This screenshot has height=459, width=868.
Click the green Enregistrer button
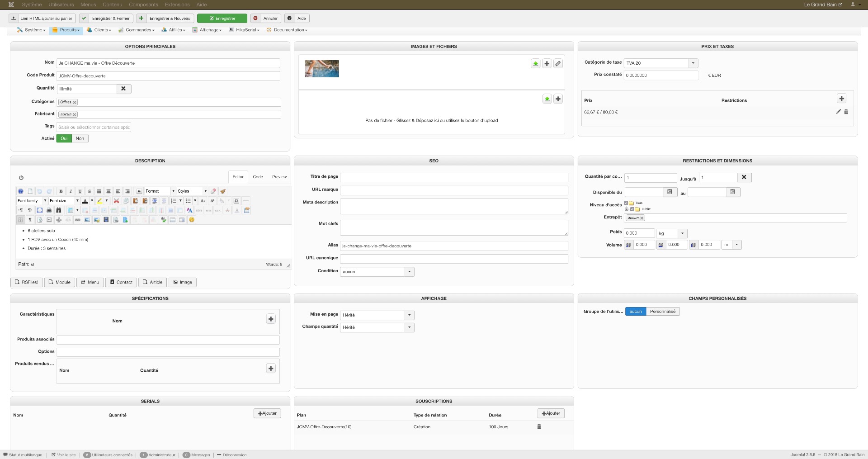click(x=222, y=19)
